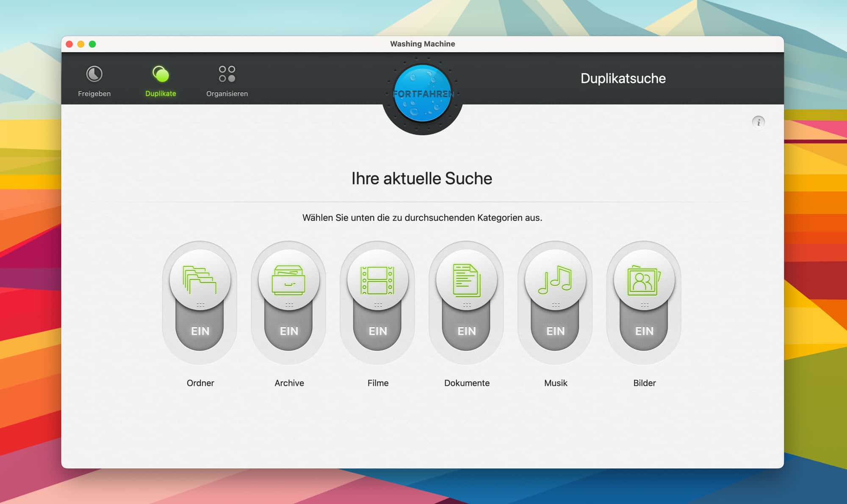847x504 pixels.
Task: Disable the Ordner EIN toggle
Action: tap(200, 331)
